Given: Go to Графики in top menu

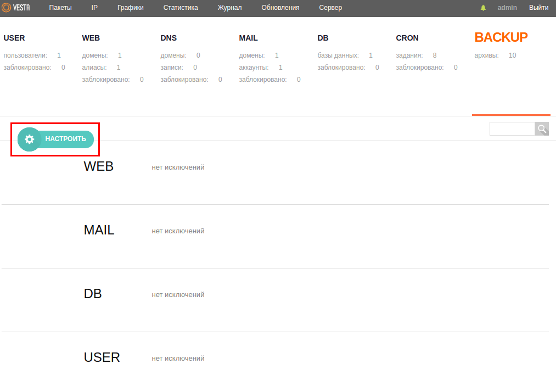Looking at the screenshot, I should tap(131, 8).
